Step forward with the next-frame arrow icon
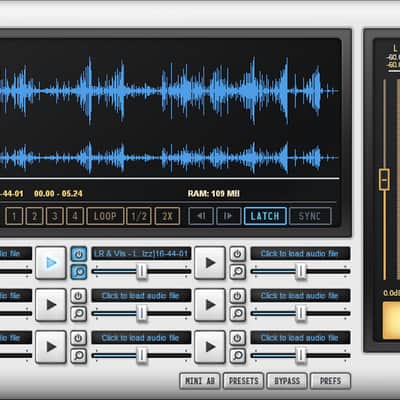This screenshot has height=400, width=400. (229, 216)
